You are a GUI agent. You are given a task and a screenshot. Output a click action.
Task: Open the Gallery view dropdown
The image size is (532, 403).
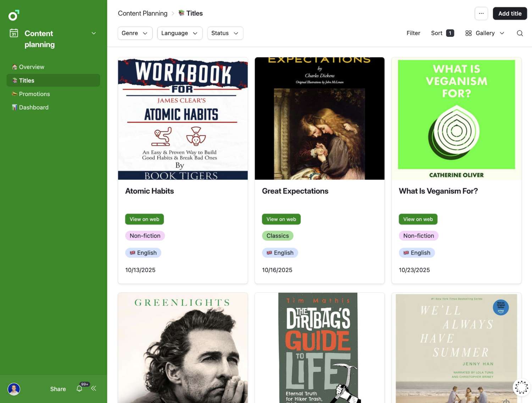[485, 33]
